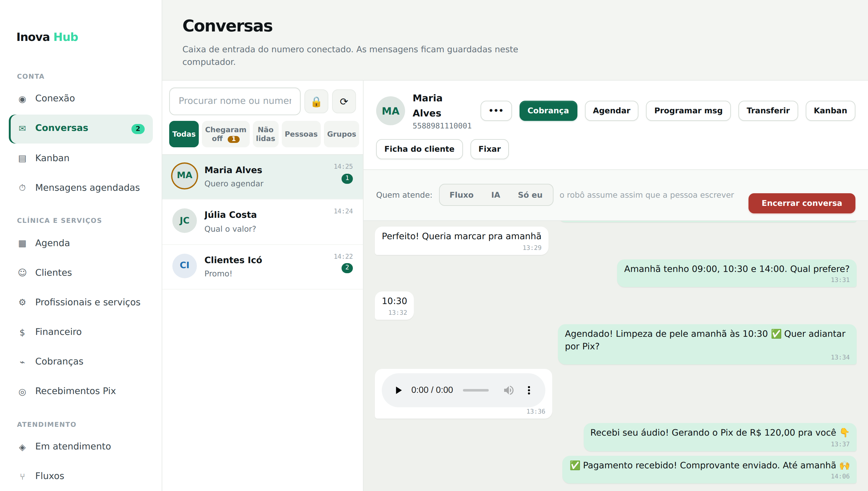Open the Maria Alves avatar in header
Image resolution: width=868 pixels, height=491 pixels.
pos(391,110)
